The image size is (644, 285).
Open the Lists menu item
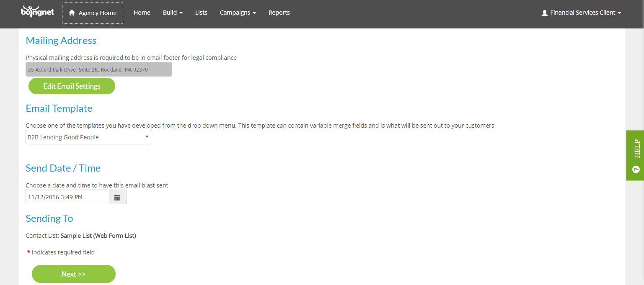[201, 13]
